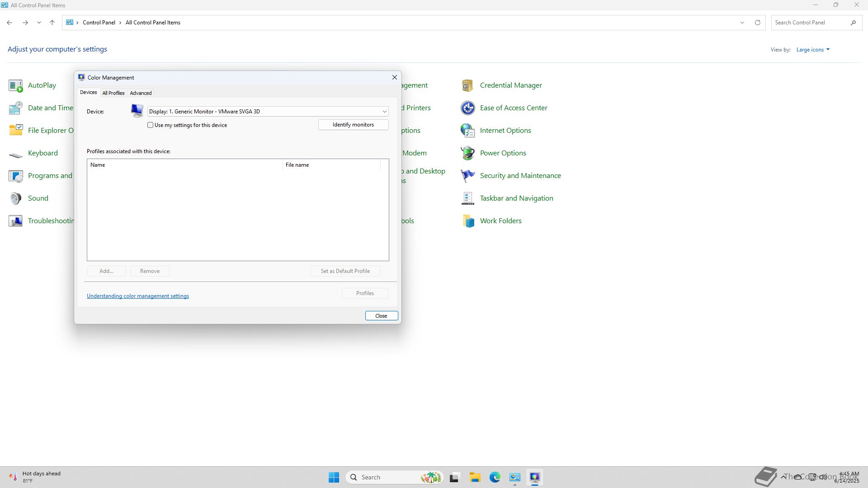Switch to the Advanced tab
This screenshot has width=868, height=488.
tap(141, 93)
